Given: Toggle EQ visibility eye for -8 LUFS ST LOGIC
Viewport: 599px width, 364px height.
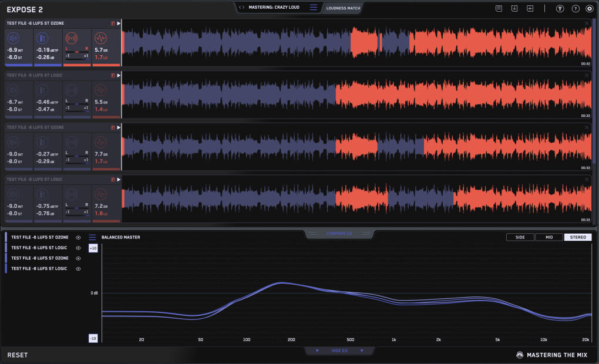Looking at the screenshot, I should [78, 268].
